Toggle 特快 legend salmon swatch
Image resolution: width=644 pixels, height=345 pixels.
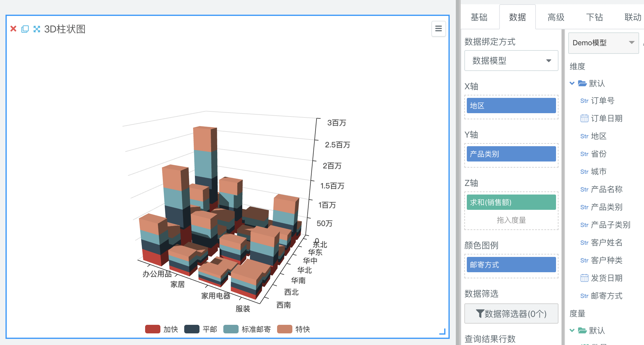pos(284,329)
